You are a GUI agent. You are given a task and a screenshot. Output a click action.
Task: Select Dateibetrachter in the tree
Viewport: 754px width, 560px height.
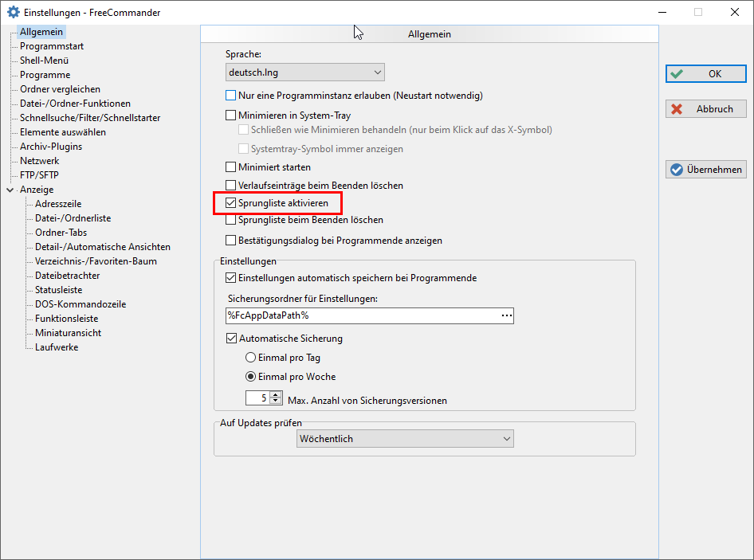coord(67,276)
